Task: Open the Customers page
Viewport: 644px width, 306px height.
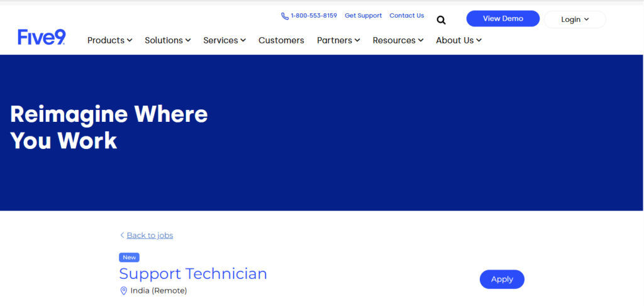Action: (281, 40)
